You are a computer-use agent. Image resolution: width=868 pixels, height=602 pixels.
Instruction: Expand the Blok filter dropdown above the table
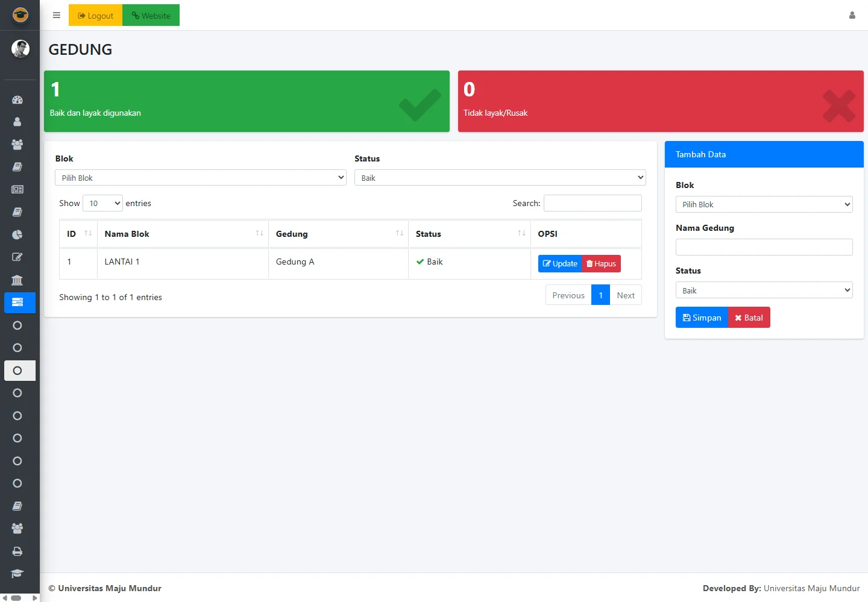[x=201, y=178]
